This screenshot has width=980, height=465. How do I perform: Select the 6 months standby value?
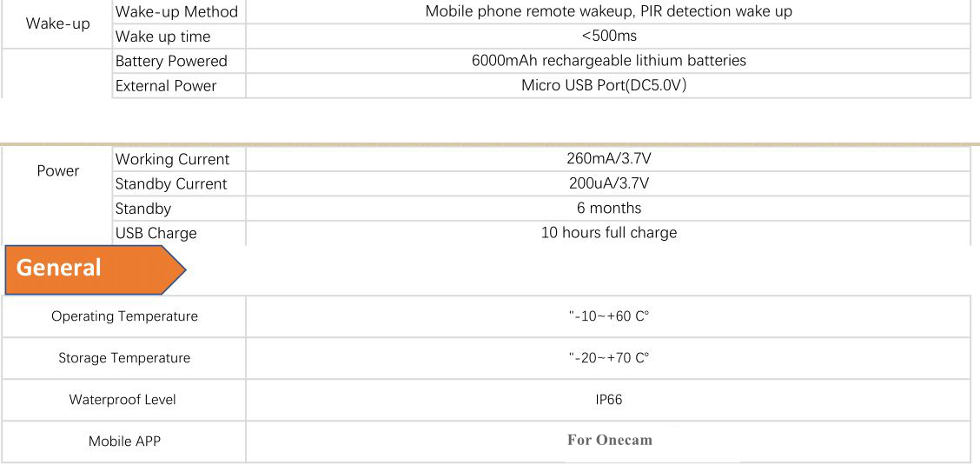[608, 208]
